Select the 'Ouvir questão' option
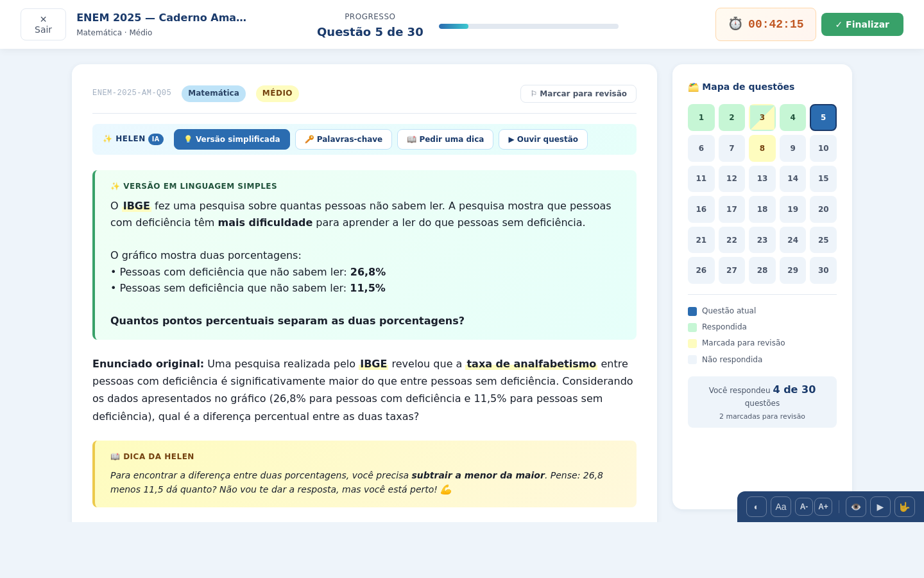924x578 pixels. [x=543, y=139]
